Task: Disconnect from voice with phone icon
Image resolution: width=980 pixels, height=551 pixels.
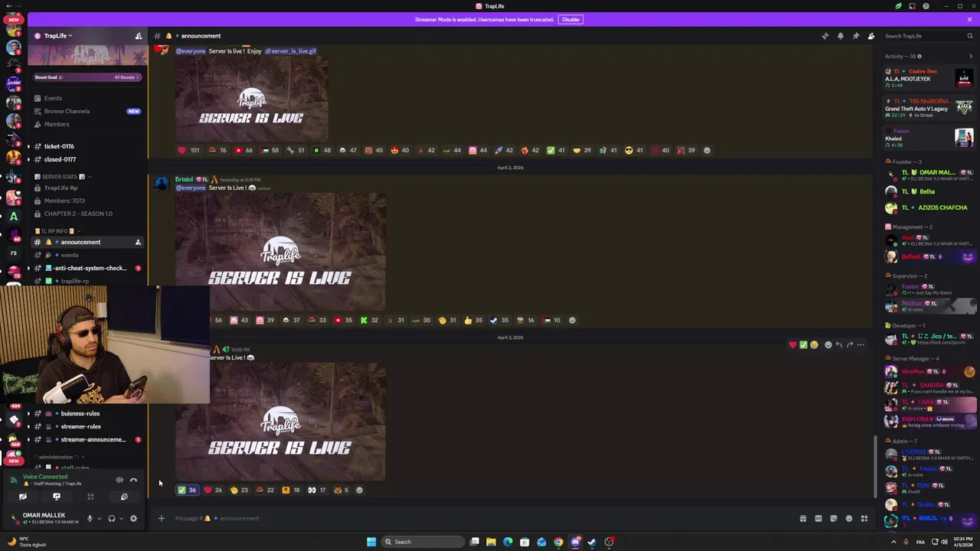Action: [133, 480]
